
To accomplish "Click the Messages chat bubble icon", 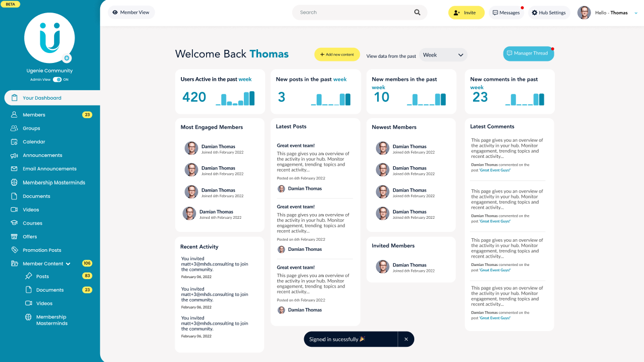I will pos(496,13).
